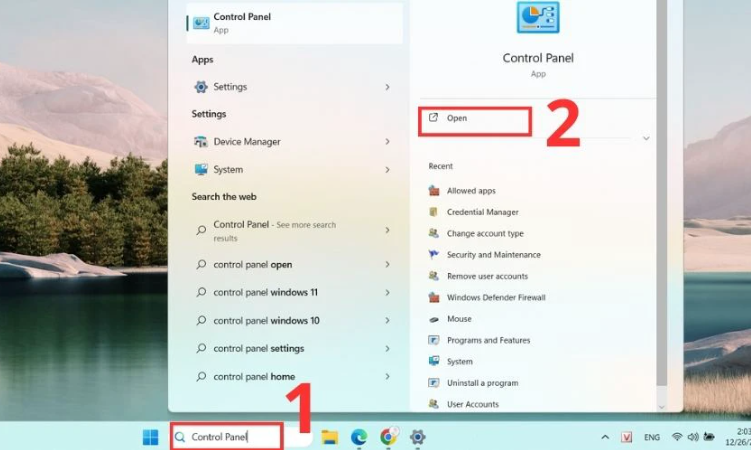The height and width of the screenshot is (450, 751).
Task: Open Programs and Features from Recent
Action: [488, 341]
